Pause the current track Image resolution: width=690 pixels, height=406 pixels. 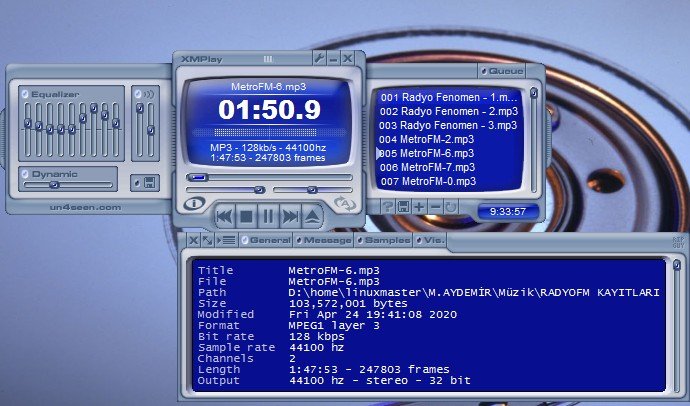coord(268,216)
